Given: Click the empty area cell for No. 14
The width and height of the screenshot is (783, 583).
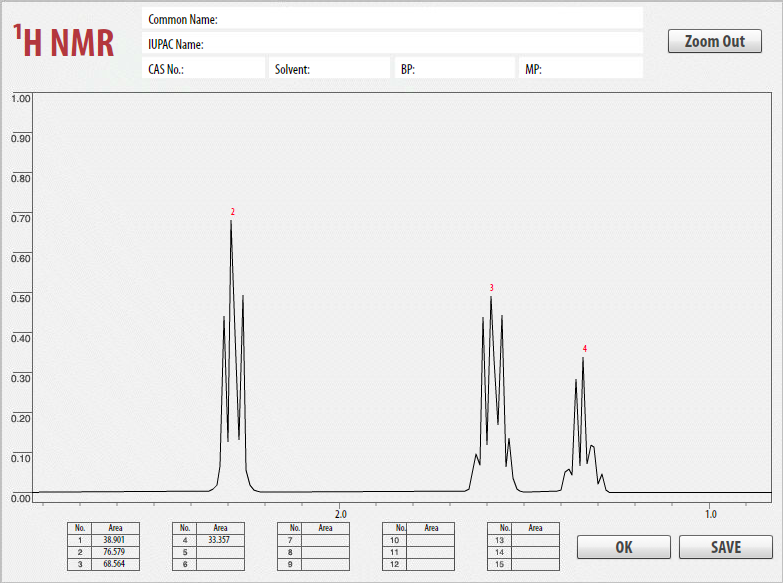Looking at the screenshot, I should [535, 552].
